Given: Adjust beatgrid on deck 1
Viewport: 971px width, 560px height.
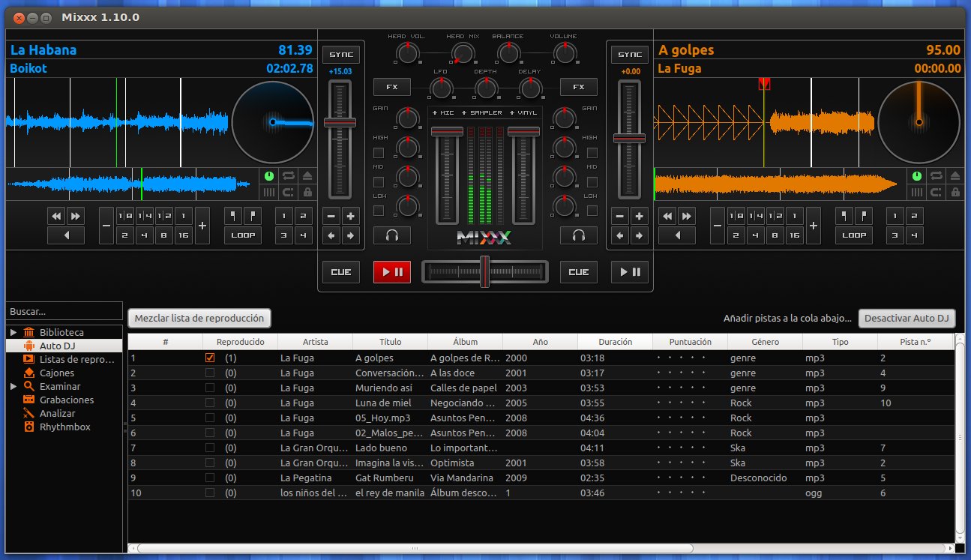Looking at the screenshot, I should (269, 193).
